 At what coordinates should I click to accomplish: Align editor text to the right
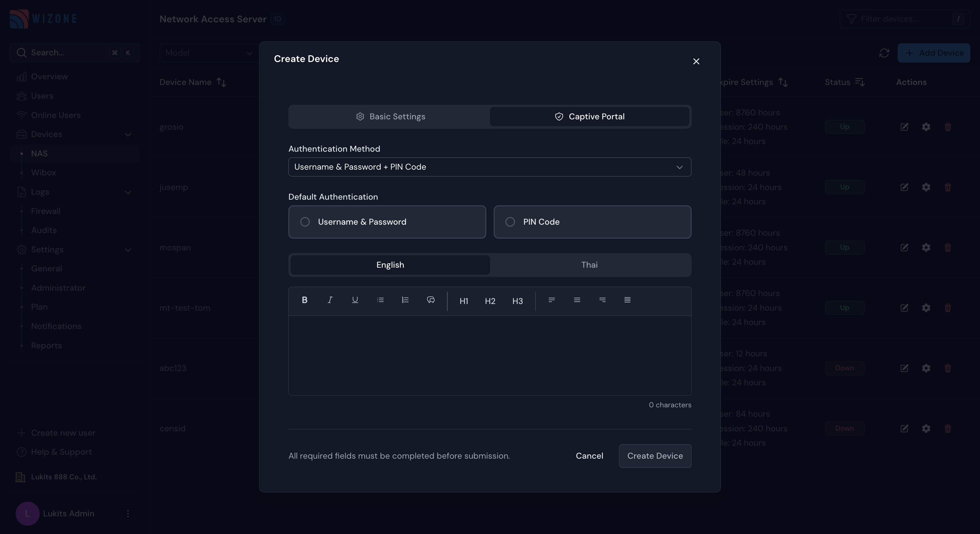[602, 300]
